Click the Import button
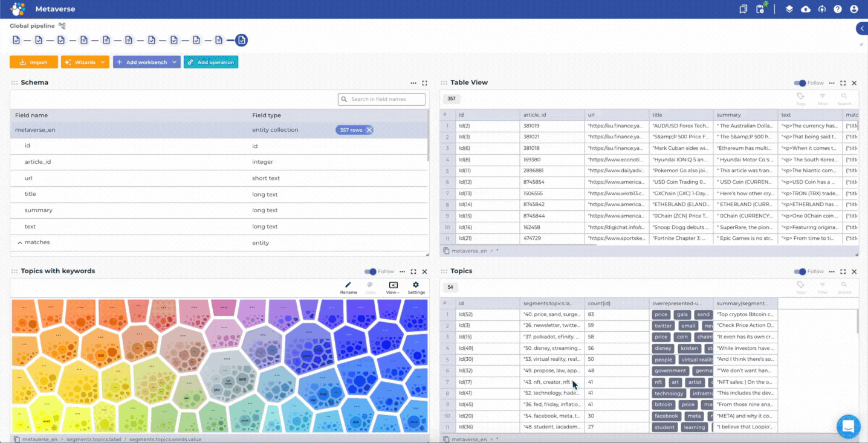 tap(33, 62)
